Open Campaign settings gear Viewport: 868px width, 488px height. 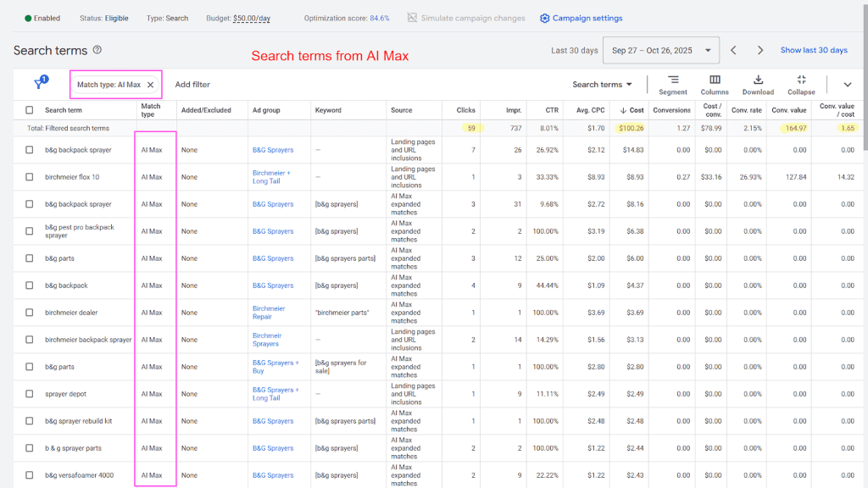545,19
